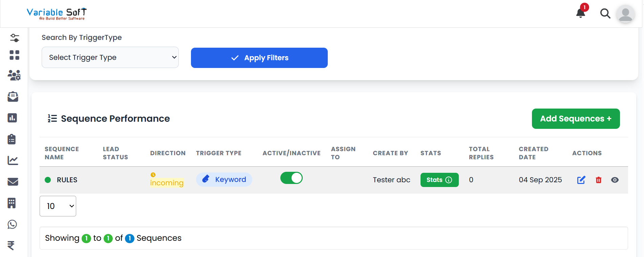Delete RULES sequence with trash icon
Viewport: 644px width, 257px height.
coord(598,180)
